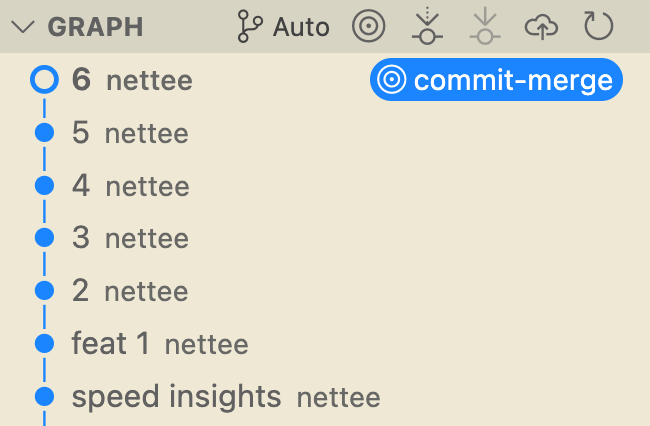Select commit 2 by nettee

[130, 292]
